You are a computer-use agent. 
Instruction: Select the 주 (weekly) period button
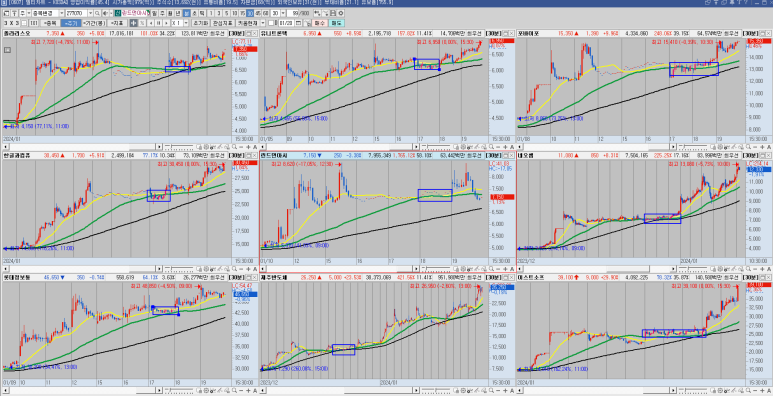tap(162, 13)
